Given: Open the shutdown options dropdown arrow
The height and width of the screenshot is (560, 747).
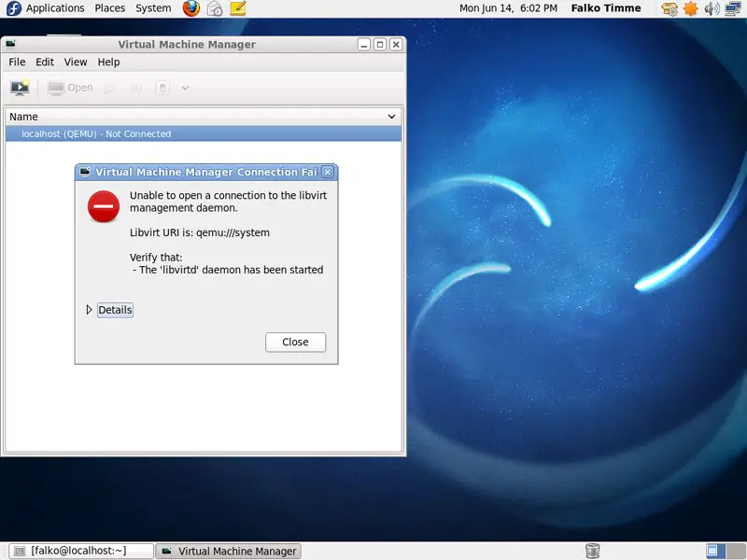Looking at the screenshot, I should (185, 88).
